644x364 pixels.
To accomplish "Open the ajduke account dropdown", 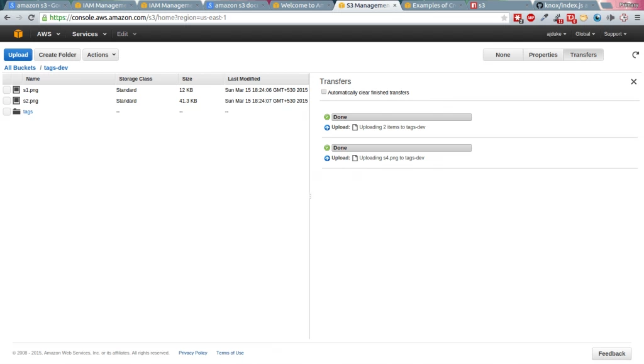I will (556, 34).
